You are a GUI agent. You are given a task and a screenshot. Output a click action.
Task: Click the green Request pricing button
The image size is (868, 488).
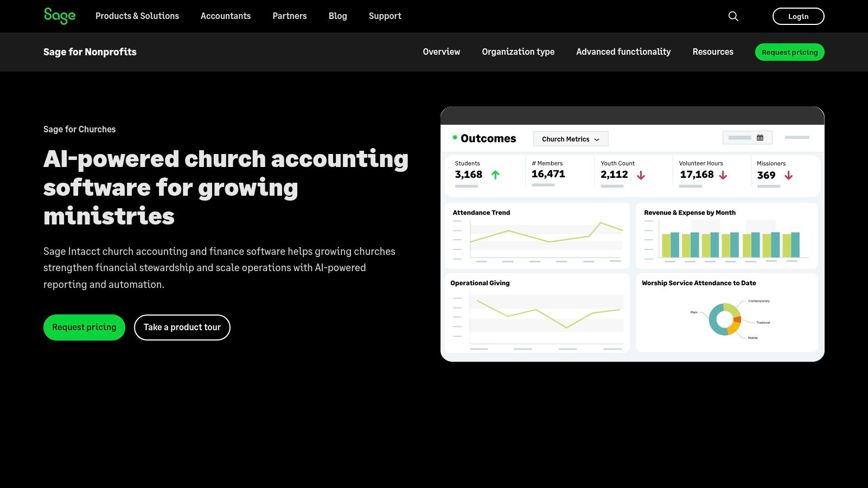click(84, 327)
